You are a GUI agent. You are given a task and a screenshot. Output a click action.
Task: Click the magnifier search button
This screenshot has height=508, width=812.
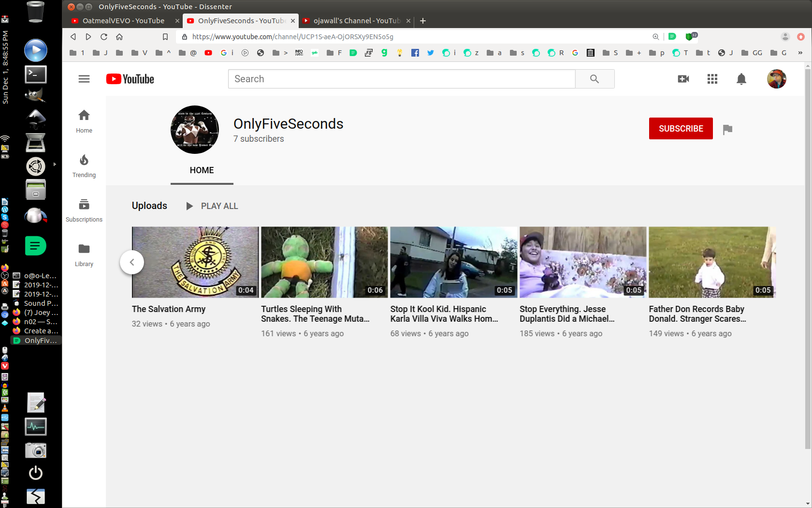[x=594, y=79]
